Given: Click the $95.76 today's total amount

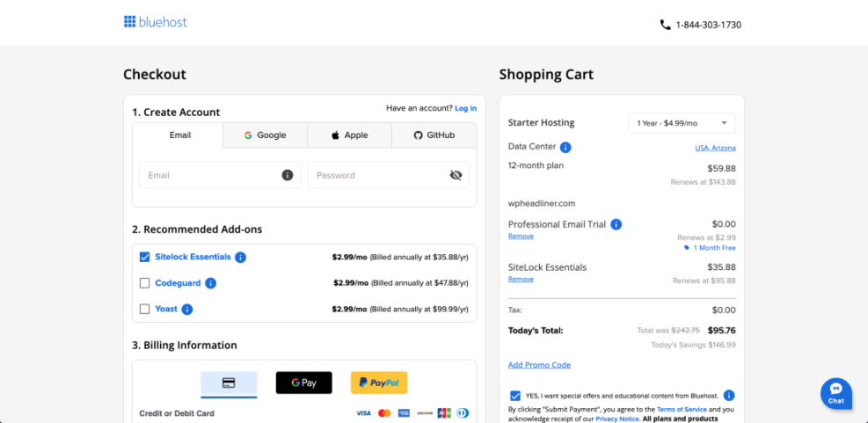Looking at the screenshot, I should 722,331.
